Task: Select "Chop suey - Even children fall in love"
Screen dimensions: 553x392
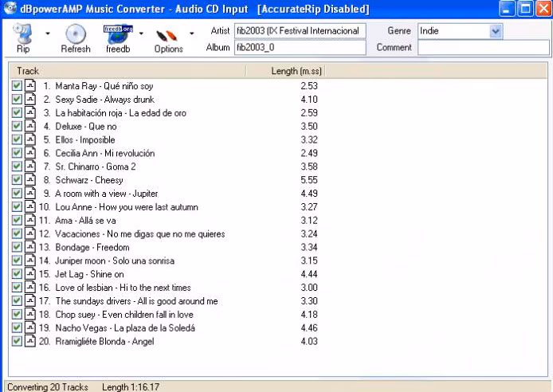Action: coord(124,315)
